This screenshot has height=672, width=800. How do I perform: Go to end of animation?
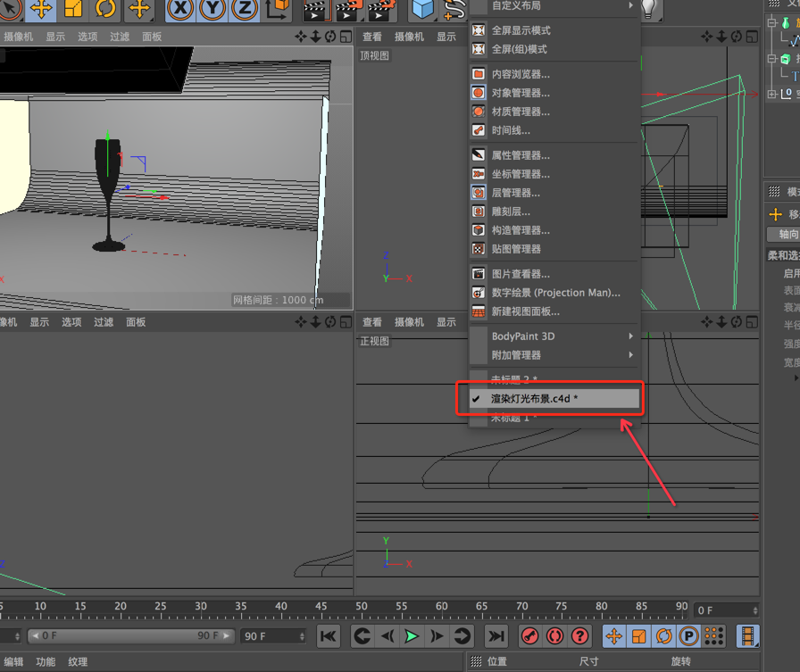pos(496,636)
